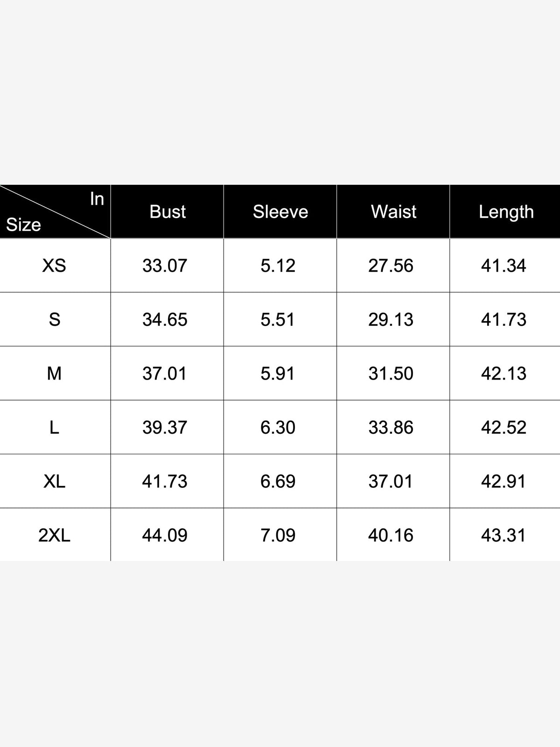Click length value 43.31 for 2XL
Viewport: 560px width, 747px height.
point(504,536)
